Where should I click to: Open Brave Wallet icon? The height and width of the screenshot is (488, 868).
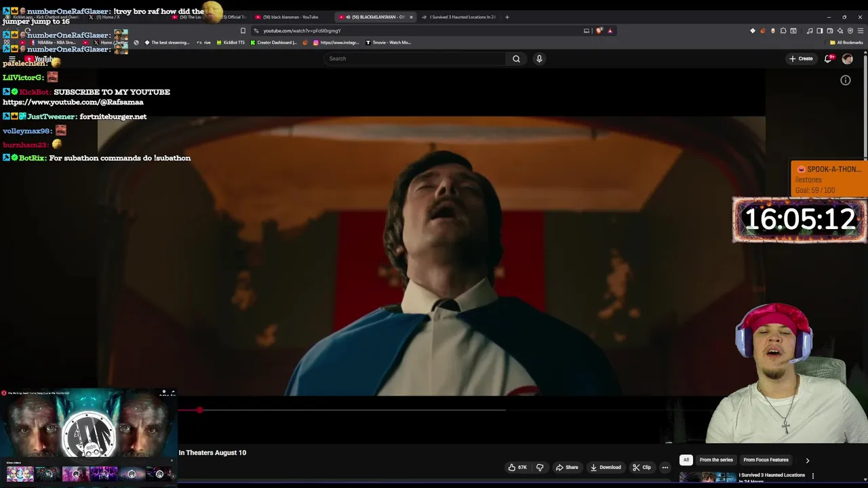pyautogui.click(x=830, y=30)
